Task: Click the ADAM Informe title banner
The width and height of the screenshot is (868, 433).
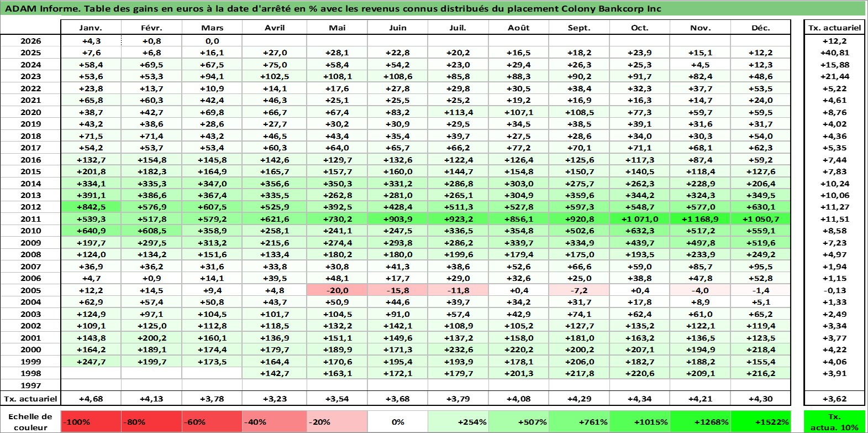Action: (x=434, y=8)
